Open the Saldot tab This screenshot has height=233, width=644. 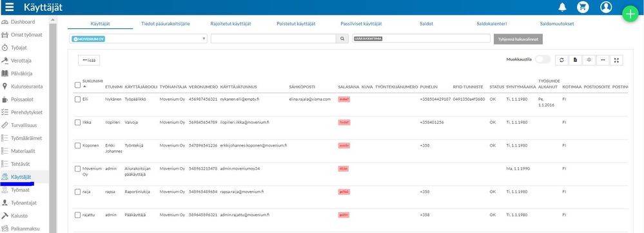[x=426, y=24]
